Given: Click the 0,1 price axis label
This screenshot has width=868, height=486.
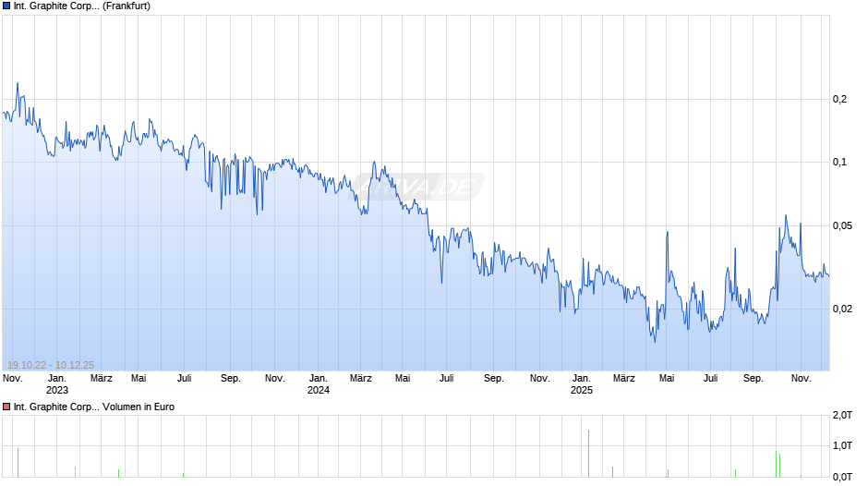Looking at the screenshot, I should [x=839, y=163].
